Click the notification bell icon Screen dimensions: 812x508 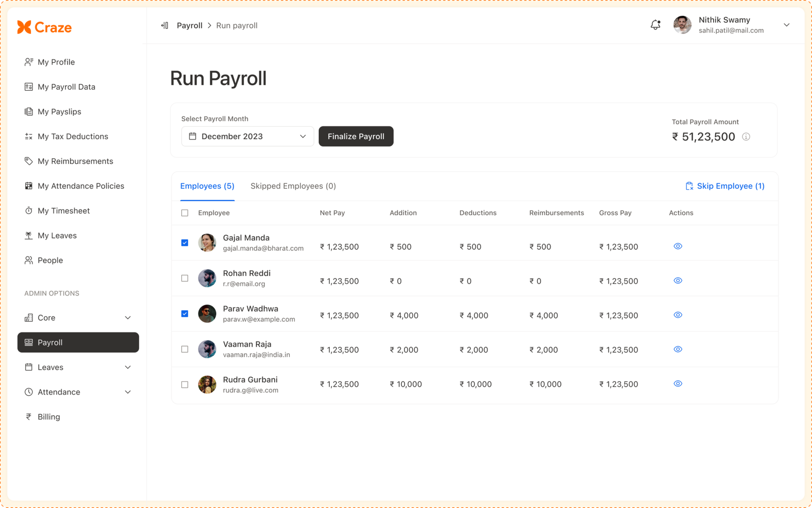655,24
